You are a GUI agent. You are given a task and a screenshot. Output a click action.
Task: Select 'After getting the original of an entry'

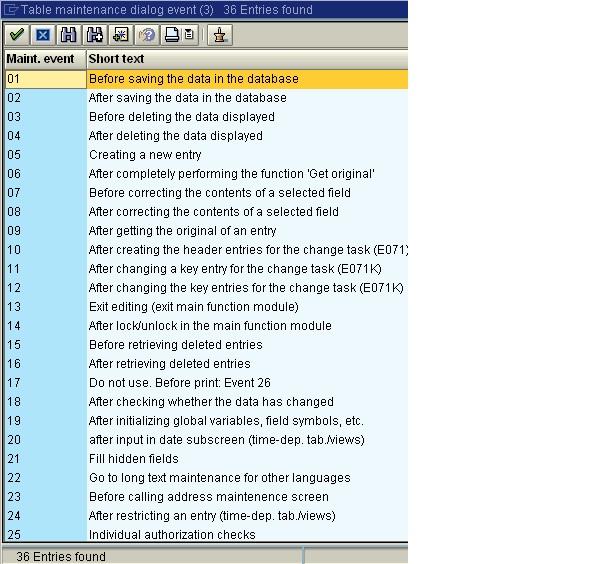248,231
